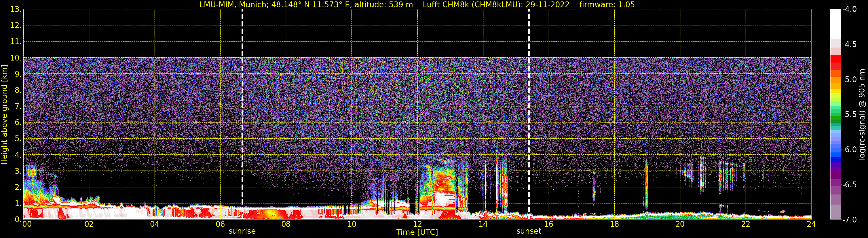
Task: Click the time axis tick label 08
Action: 286,224
